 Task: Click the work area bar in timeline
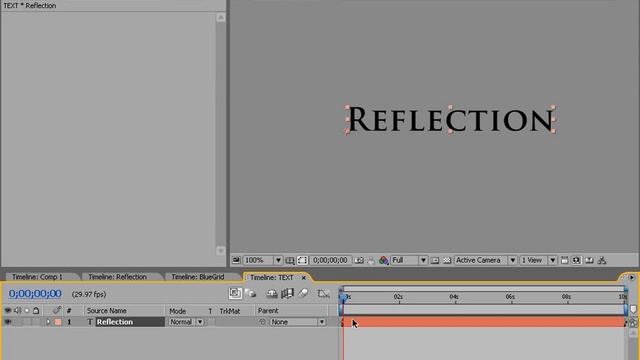(x=484, y=309)
